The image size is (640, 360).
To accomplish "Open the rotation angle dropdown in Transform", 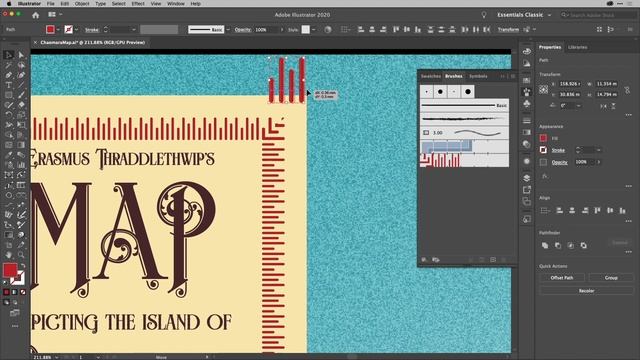I will click(578, 106).
